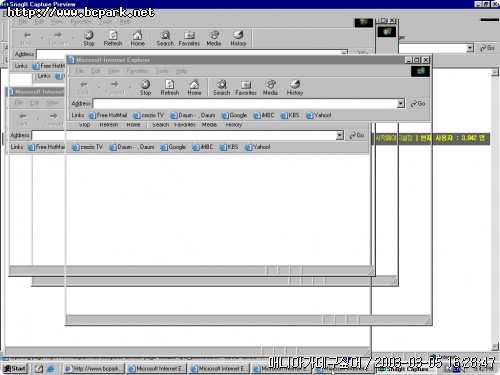Expand address dropdown beside Go in rearmost window
The width and height of the screenshot is (500, 375).
(470, 48)
